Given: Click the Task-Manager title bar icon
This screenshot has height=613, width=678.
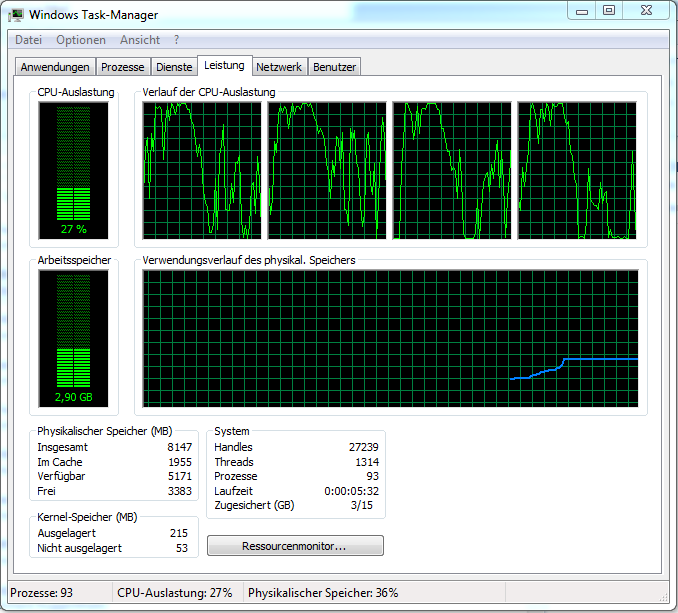Looking at the screenshot, I should [x=16, y=15].
